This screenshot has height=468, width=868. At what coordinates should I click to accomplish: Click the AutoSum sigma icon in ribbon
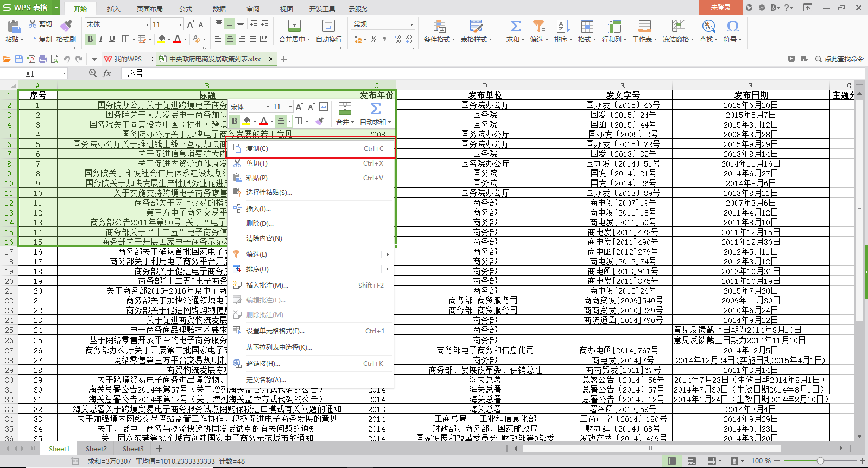515,26
